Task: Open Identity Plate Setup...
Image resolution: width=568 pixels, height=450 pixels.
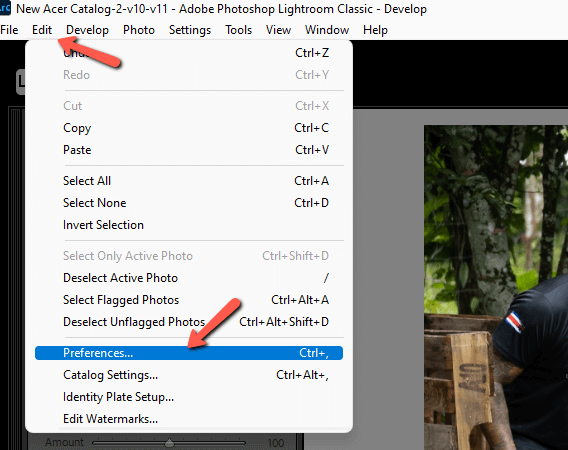Action: [189, 397]
